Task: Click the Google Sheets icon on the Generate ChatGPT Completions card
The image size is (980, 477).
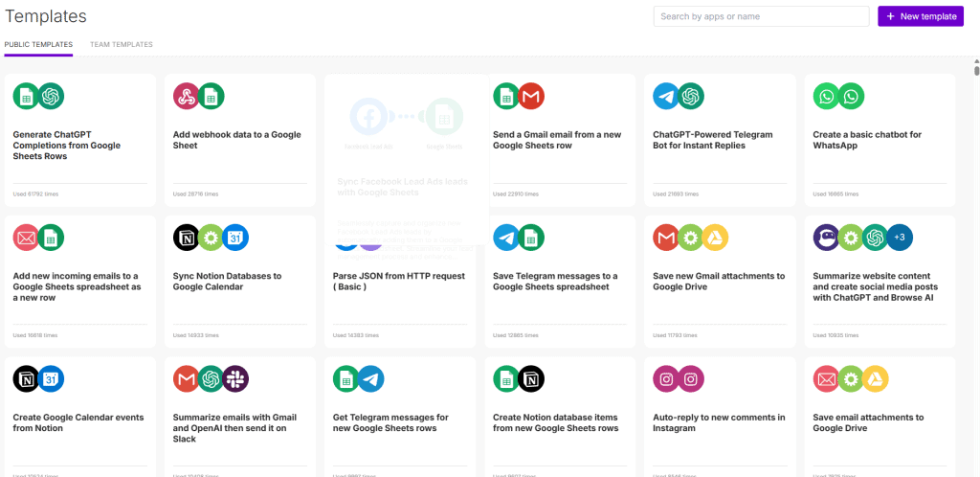Action: (26, 97)
